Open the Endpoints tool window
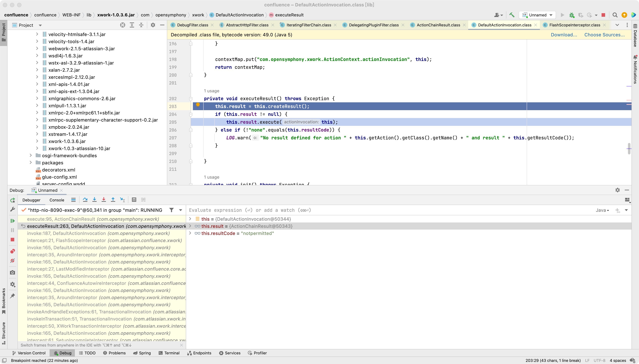Image resolution: width=639 pixels, height=364 pixels. tap(199, 353)
